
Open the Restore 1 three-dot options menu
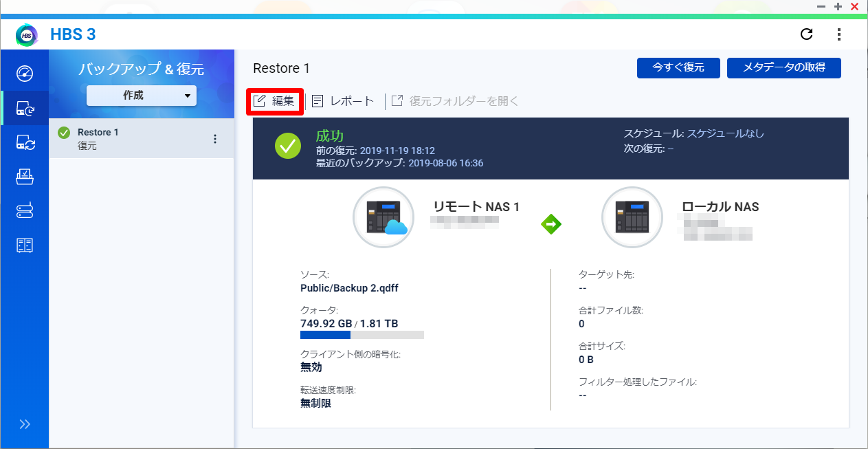point(215,139)
